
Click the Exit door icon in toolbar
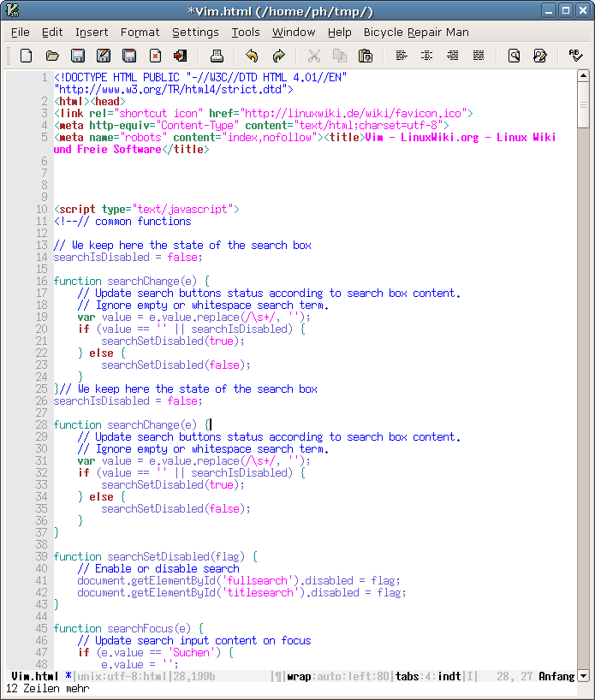coord(180,56)
